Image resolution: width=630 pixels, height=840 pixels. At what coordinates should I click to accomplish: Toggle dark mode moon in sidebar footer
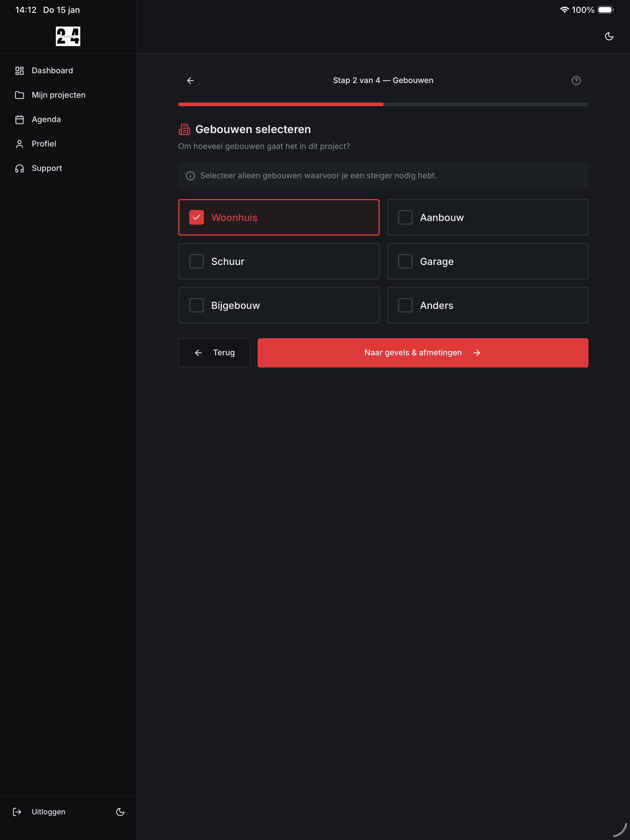[120, 812]
